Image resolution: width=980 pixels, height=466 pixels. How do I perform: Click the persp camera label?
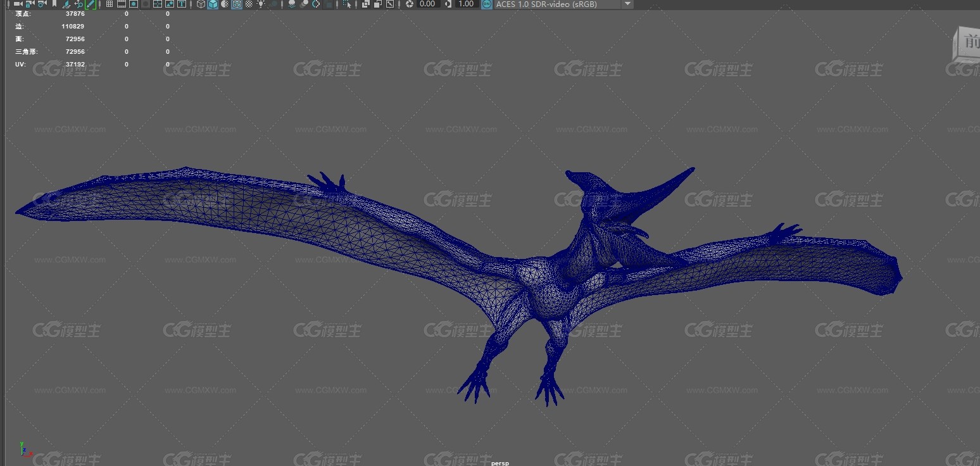click(x=499, y=463)
